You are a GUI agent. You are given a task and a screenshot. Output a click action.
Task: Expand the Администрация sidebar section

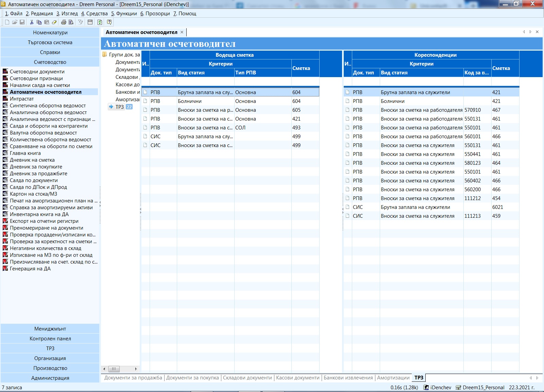[50, 378]
